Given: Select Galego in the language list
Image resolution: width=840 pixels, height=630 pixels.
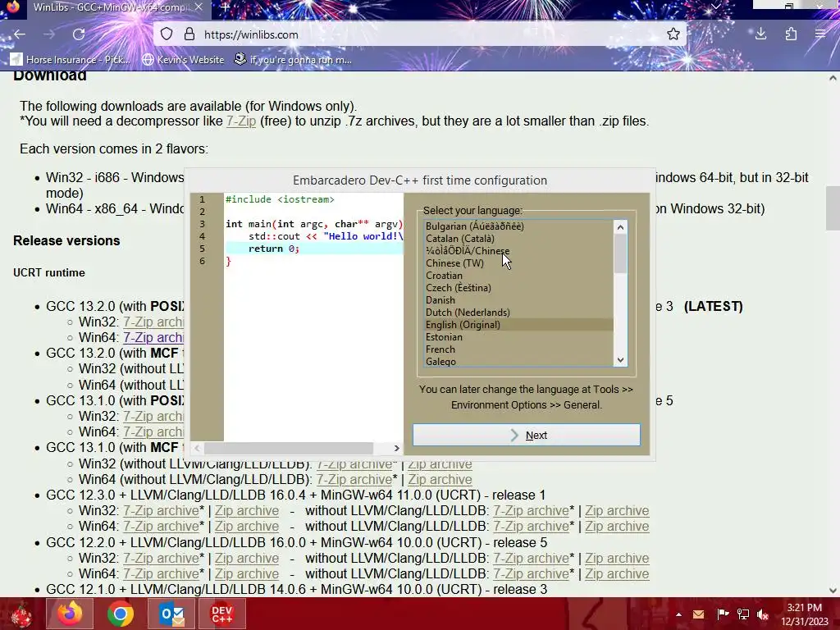Looking at the screenshot, I should coord(518,362).
